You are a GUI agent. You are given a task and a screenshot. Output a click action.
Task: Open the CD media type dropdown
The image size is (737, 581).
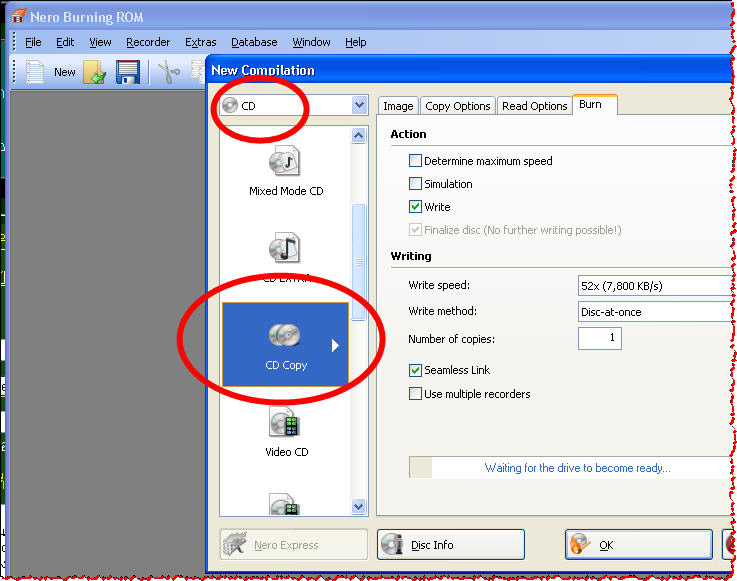point(360,105)
